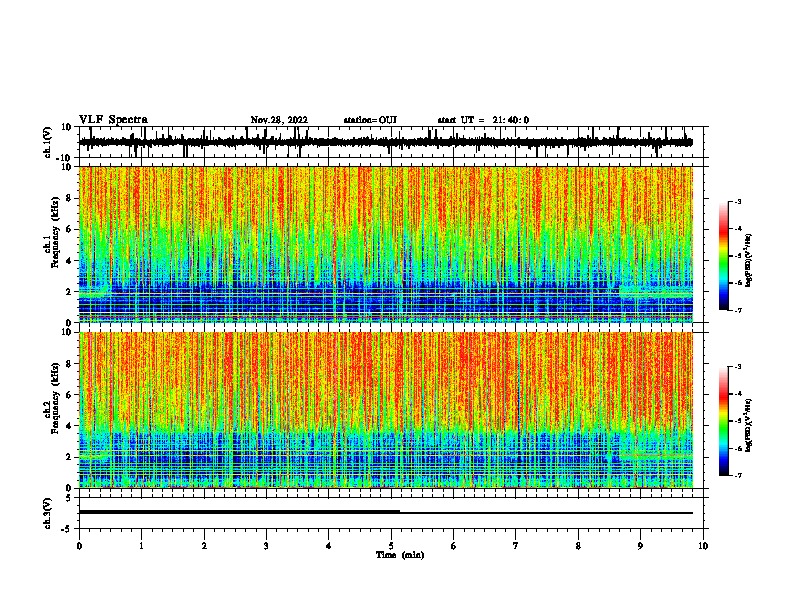Click the '1' tick on the Time axis
The height and width of the screenshot is (612, 792).
pyautogui.click(x=141, y=546)
